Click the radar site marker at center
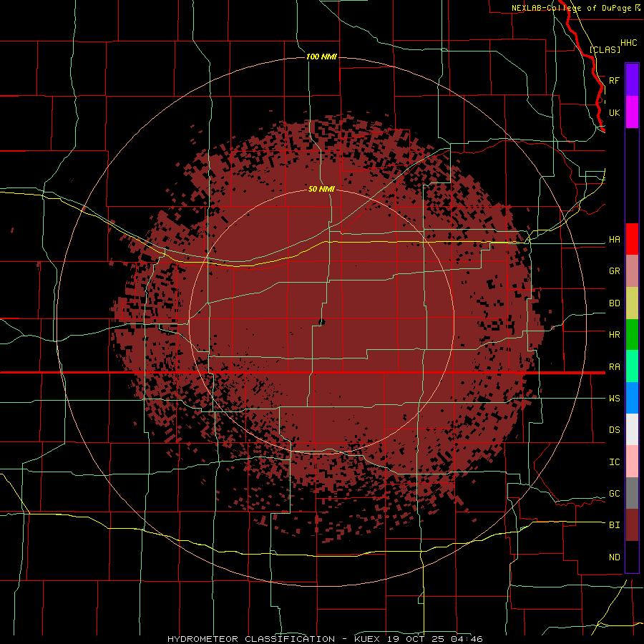 321,322
